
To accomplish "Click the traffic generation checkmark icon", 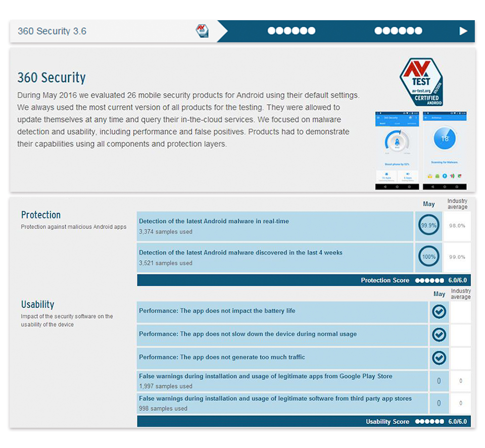I will coord(439,358).
